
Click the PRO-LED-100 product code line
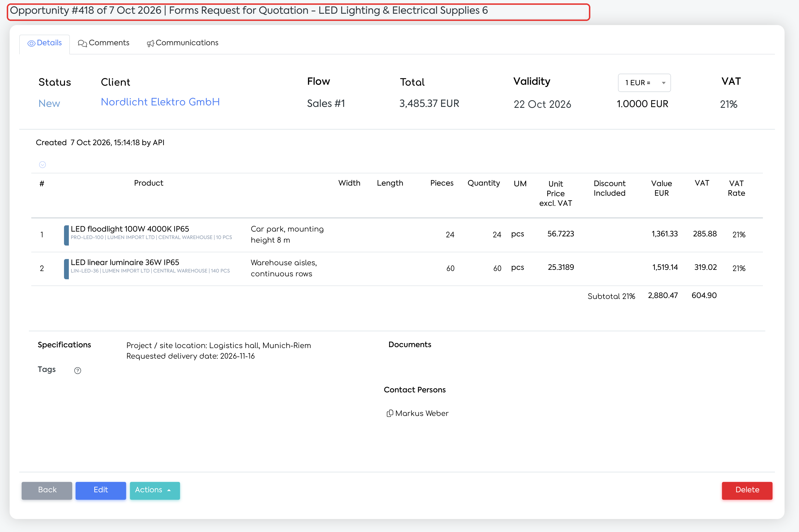[x=151, y=238]
